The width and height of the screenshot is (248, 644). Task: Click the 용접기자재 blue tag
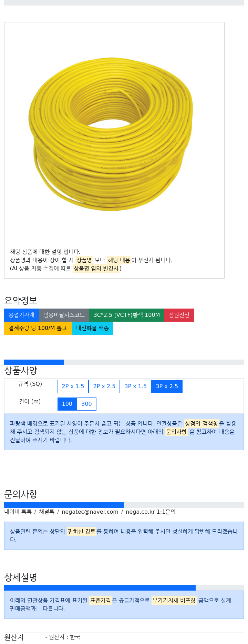pyautogui.click(x=22, y=315)
